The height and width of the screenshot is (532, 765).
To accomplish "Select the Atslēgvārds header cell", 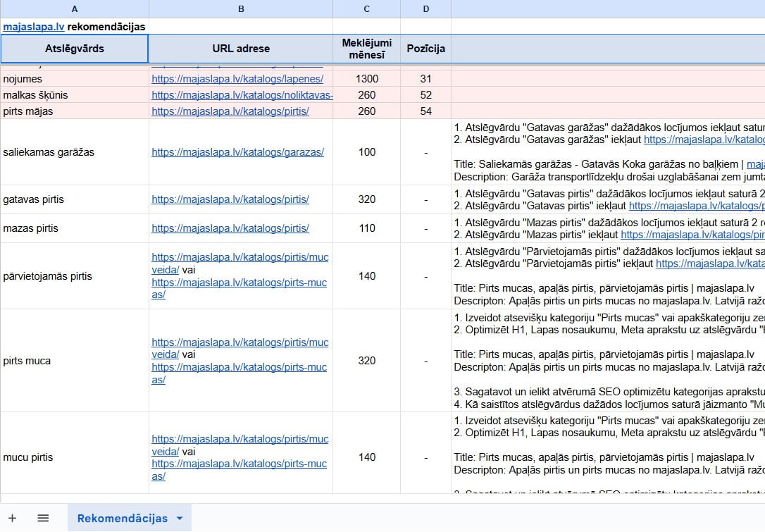I will pyautogui.click(x=74, y=49).
